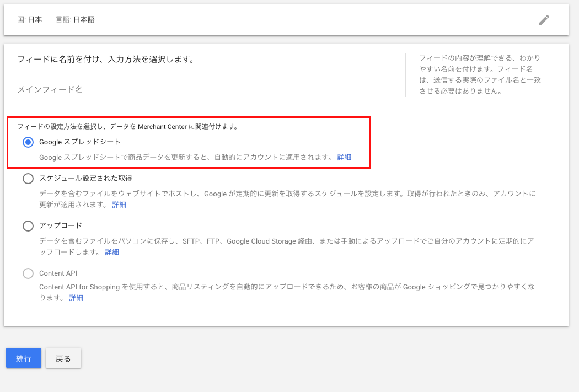The image size is (579, 392).
Task: Open 詳細 link for Google スプレッドシート
Action: tap(344, 157)
